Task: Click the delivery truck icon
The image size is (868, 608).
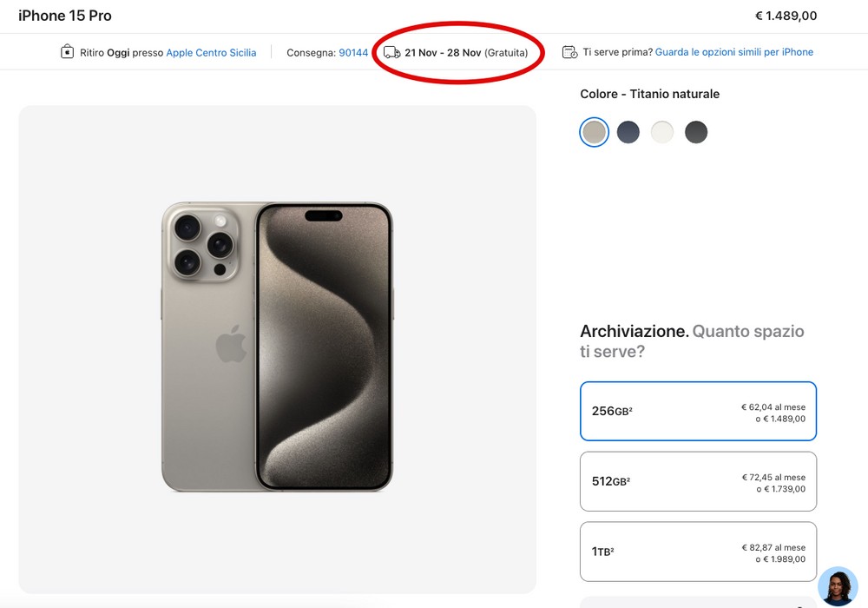Action: click(x=391, y=52)
